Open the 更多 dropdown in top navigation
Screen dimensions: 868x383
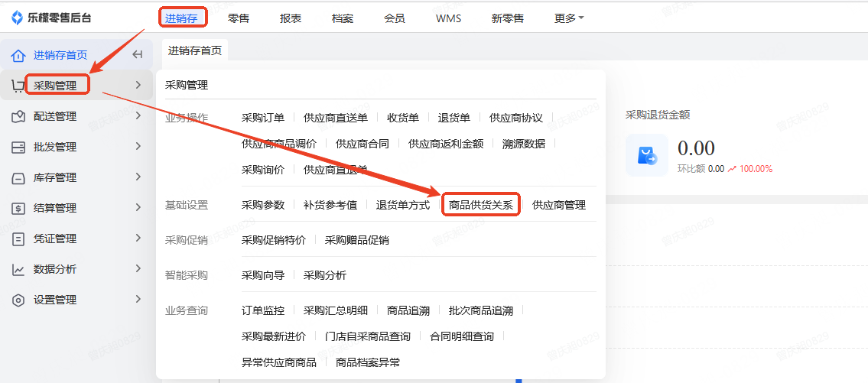pos(569,18)
